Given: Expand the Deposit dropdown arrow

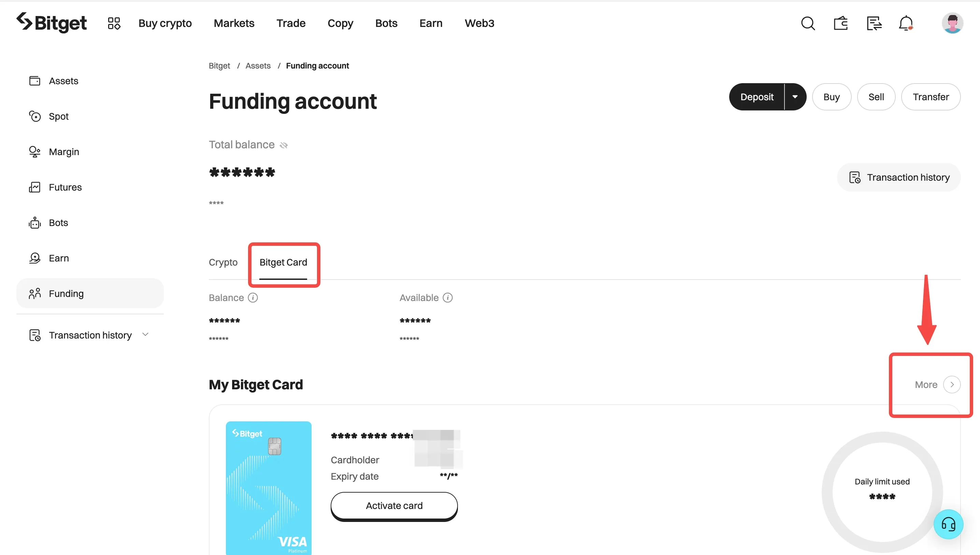Looking at the screenshot, I should pyautogui.click(x=795, y=97).
